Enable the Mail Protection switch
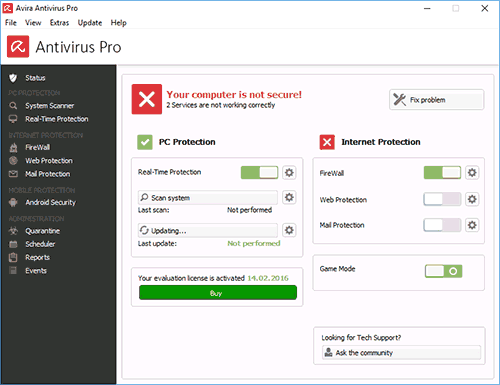 click(x=442, y=225)
